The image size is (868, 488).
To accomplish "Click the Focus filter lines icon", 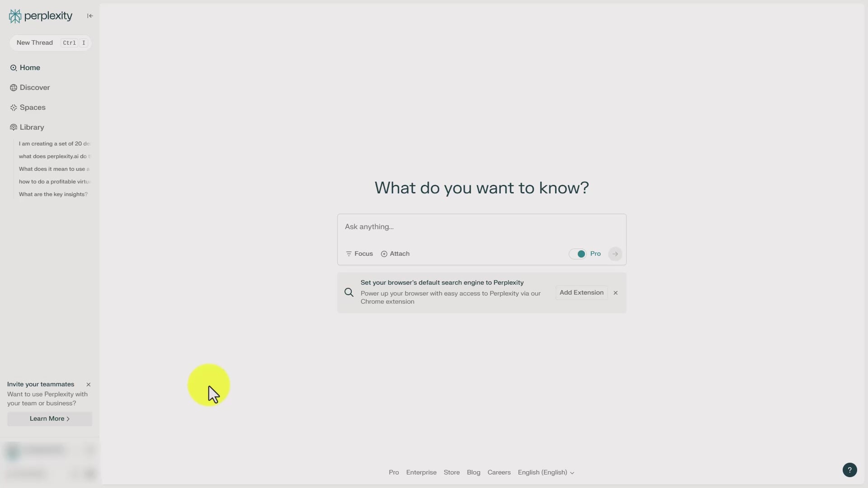I will (349, 254).
